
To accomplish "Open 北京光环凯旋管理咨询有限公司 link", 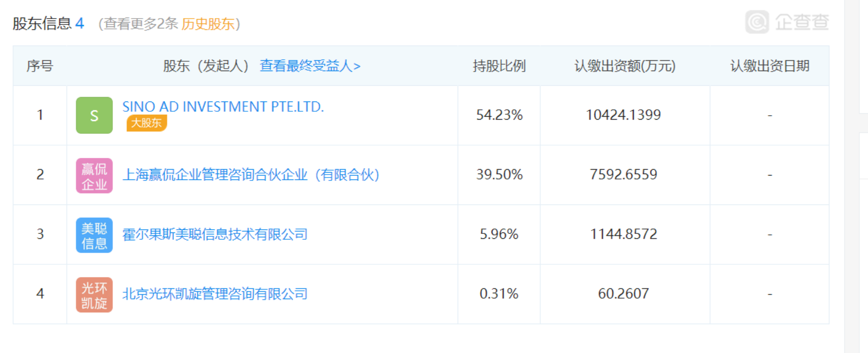I will click(215, 294).
